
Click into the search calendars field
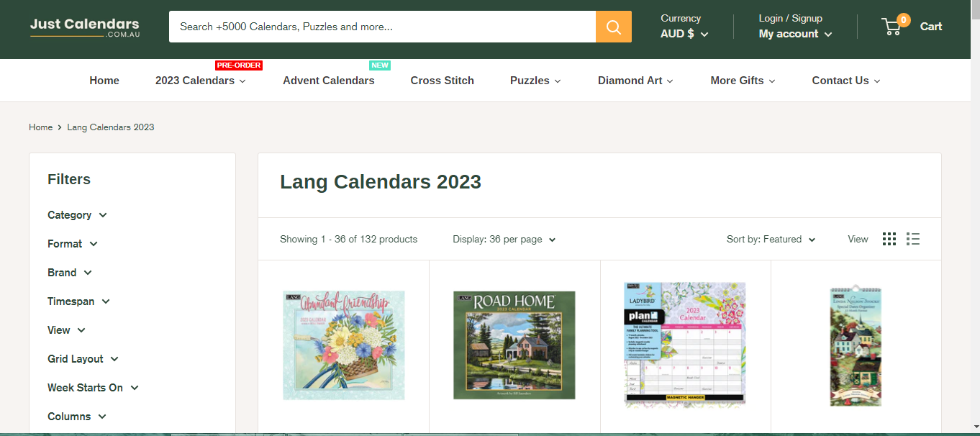[x=381, y=27]
